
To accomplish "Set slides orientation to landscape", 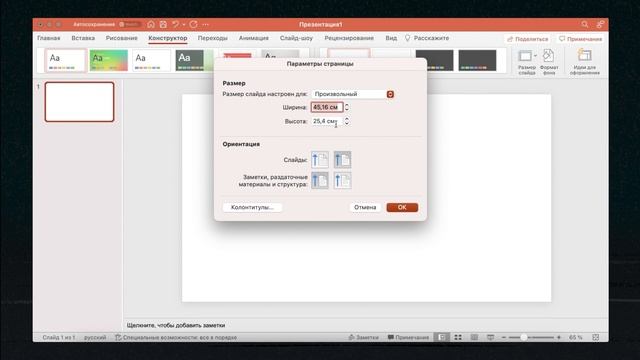I will (342, 160).
